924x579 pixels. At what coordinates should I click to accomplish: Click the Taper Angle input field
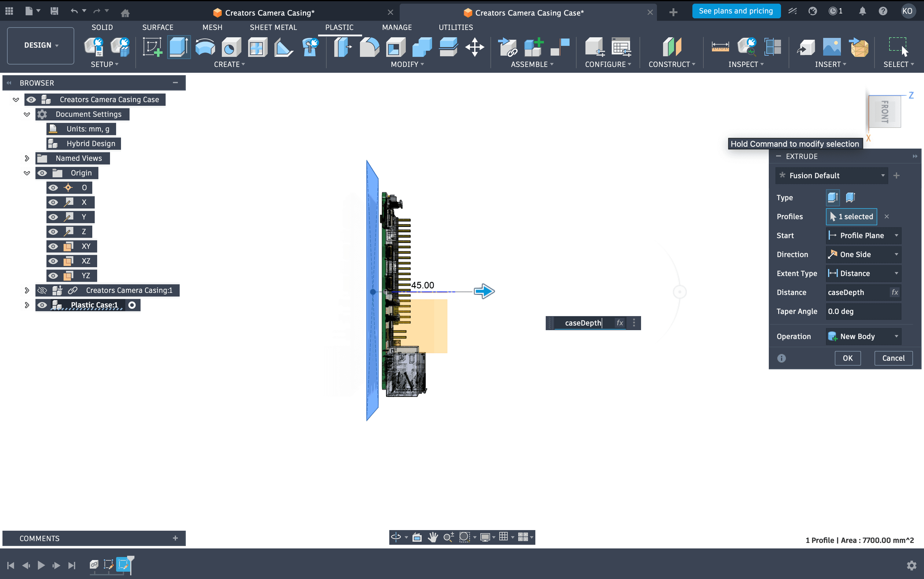point(864,311)
